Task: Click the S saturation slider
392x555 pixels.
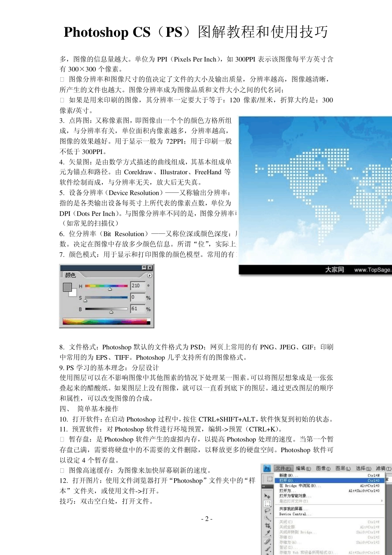Action: point(106,297)
